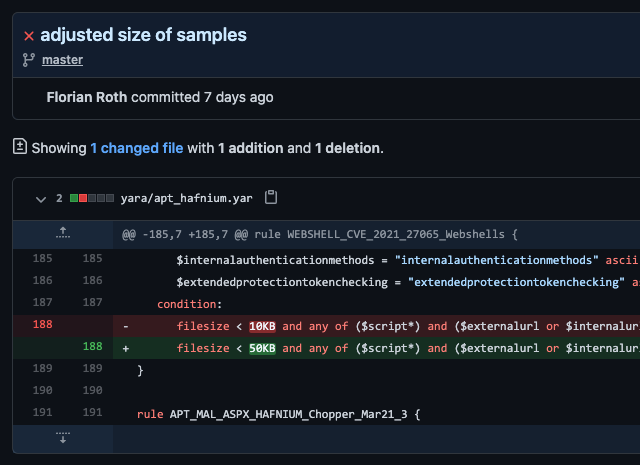Open the yara/apt_hafnium.yar file link
The width and height of the screenshot is (640, 465).
186,199
